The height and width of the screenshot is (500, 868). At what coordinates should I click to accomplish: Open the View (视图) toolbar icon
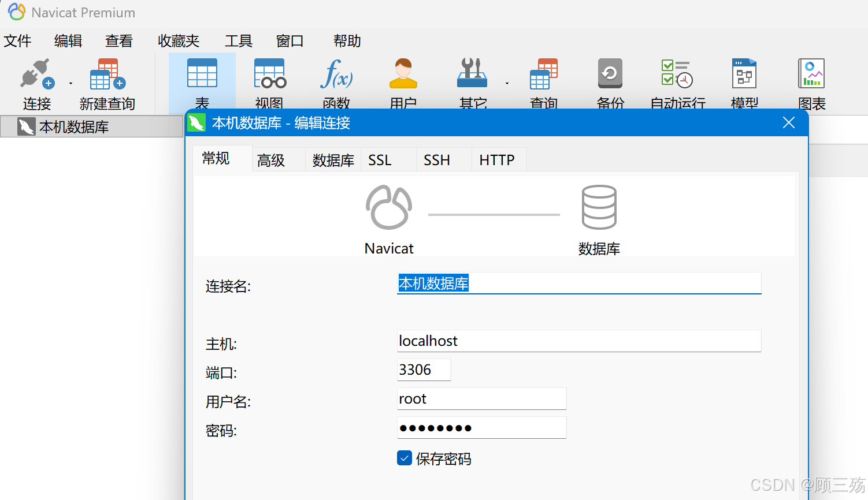tap(270, 73)
